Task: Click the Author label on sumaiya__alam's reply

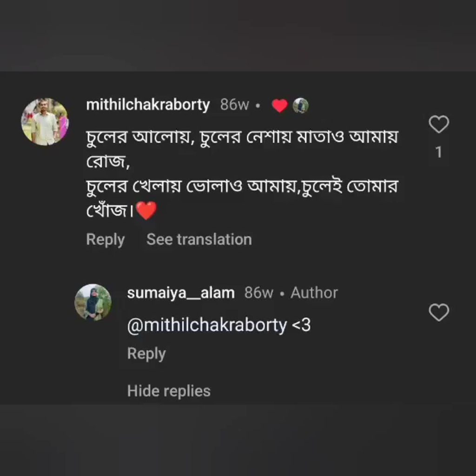Action: tap(314, 293)
